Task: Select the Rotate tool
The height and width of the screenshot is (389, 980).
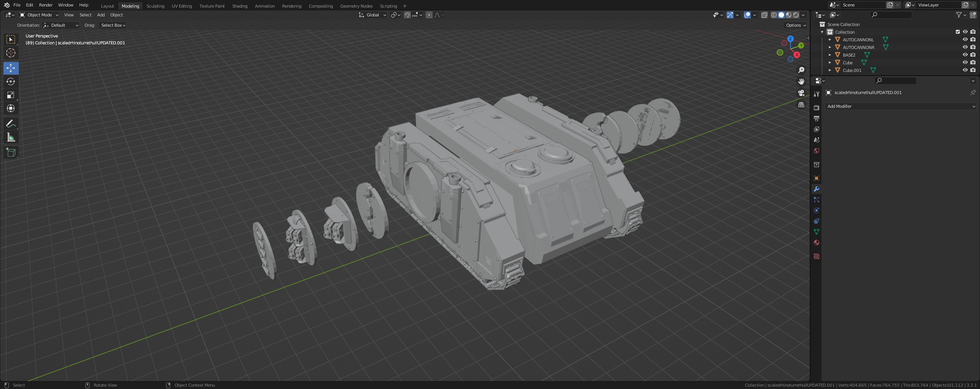Action: [x=11, y=81]
